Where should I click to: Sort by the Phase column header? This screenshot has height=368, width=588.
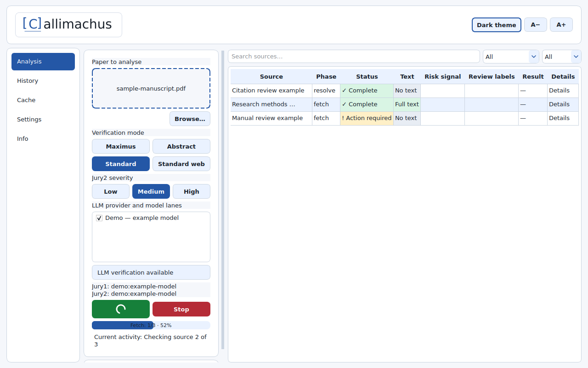[x=326, y=77]
